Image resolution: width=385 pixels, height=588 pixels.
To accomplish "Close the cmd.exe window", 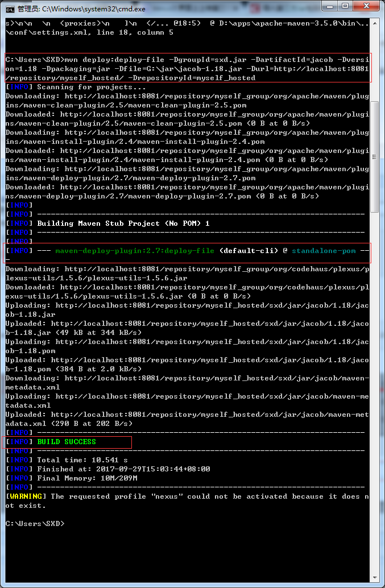I will click(366, 6).
